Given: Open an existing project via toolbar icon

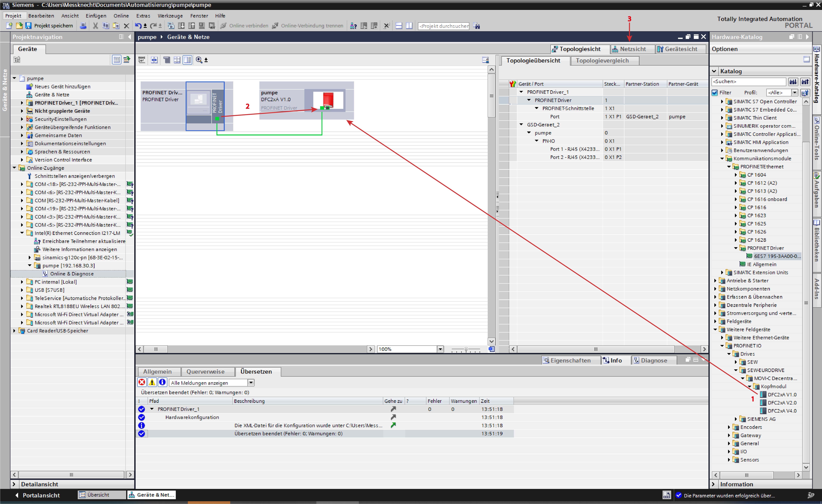Looking at the screenshot, I should [x=19, y=26].
